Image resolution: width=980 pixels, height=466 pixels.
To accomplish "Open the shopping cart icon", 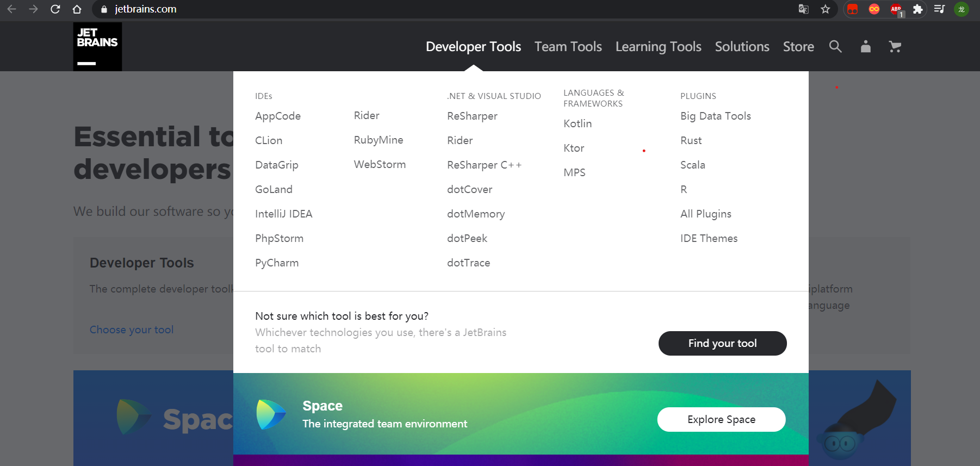I will click(x=895, y=47).
